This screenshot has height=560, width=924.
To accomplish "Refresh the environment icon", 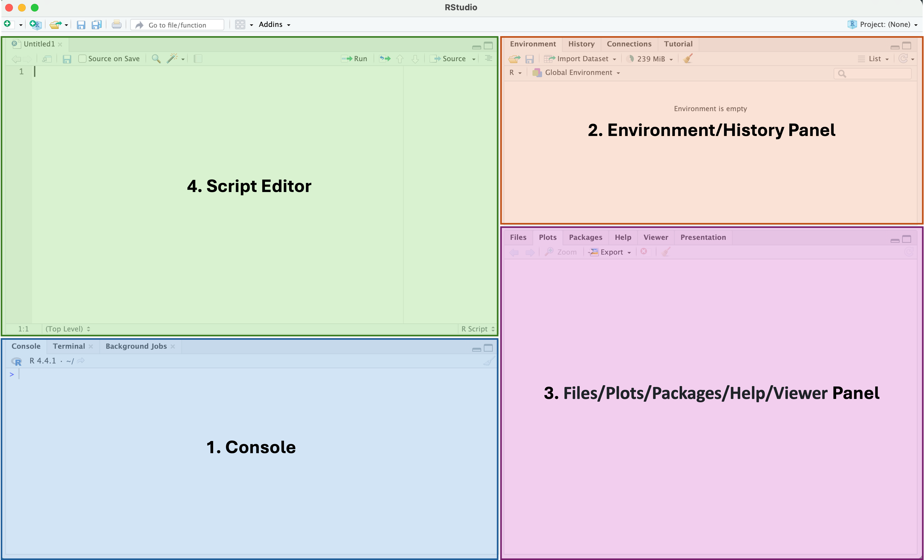I will click(x=903, y=58).
